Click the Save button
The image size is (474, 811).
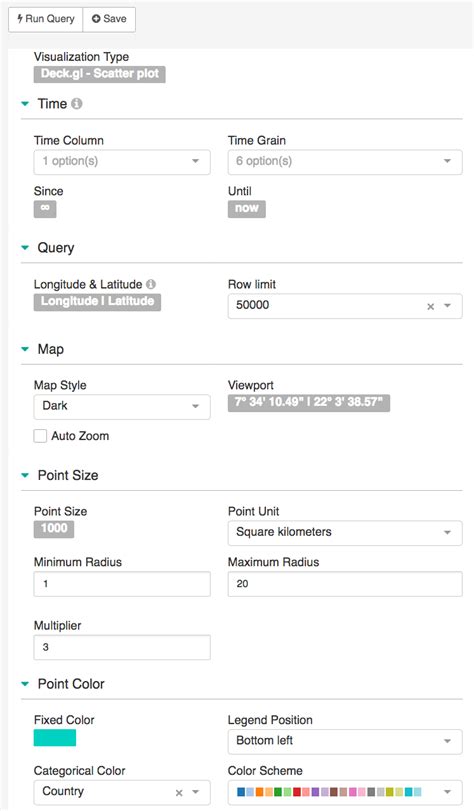(x=109, y=19)
